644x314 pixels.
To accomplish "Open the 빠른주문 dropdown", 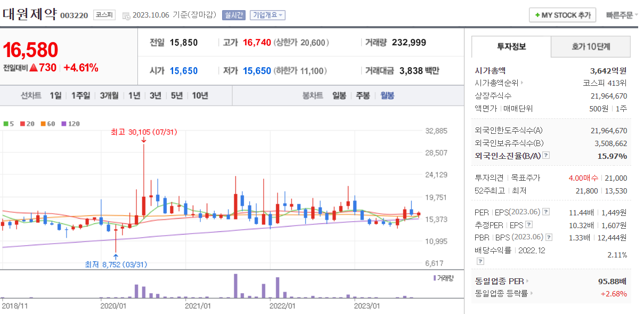I will [x=622, y=15].
